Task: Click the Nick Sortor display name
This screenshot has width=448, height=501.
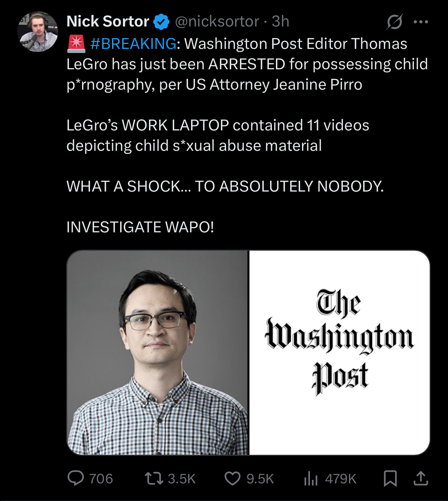Action: [x=108, y=21]
